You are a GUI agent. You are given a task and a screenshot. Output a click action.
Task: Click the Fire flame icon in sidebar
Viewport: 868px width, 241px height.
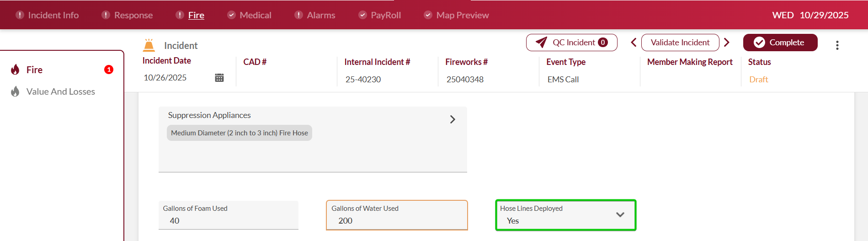[x=16, y=70]
